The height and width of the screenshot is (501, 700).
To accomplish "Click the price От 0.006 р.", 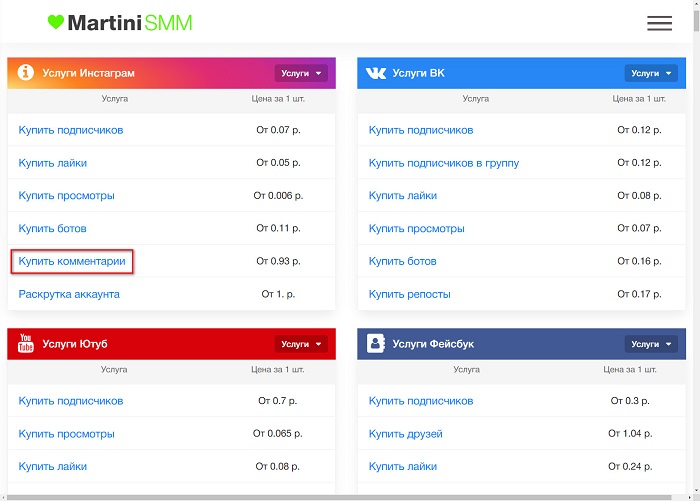I will pyautogui.click(x=278, y=195).
